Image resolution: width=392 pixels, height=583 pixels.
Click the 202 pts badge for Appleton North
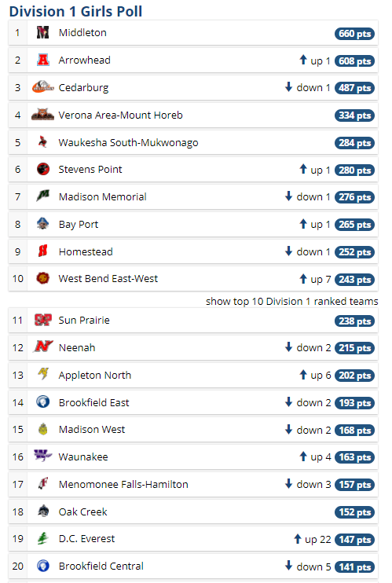coord(354,376)
